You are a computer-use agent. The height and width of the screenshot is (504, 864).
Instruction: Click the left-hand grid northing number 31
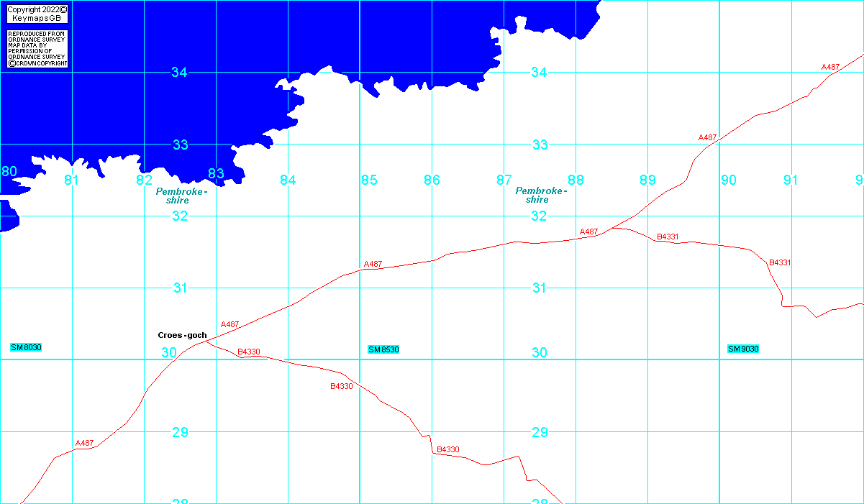coord(180,288)
